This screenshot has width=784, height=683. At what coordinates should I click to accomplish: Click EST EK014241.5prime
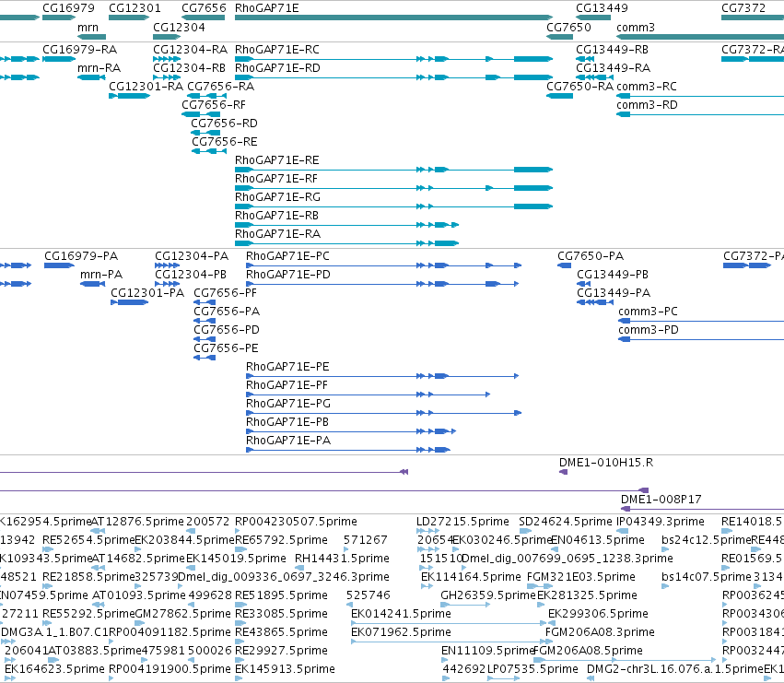(449, 623)
